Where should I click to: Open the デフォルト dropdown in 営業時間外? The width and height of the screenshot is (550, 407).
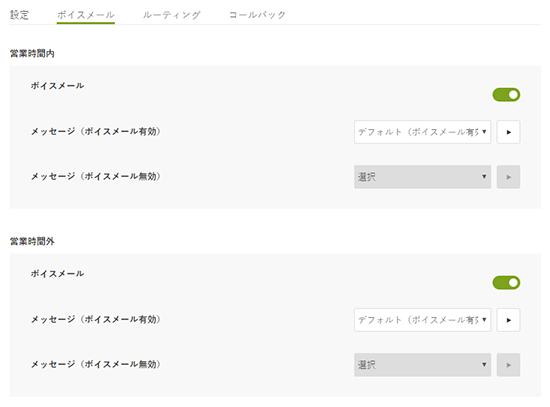[422, 320]
